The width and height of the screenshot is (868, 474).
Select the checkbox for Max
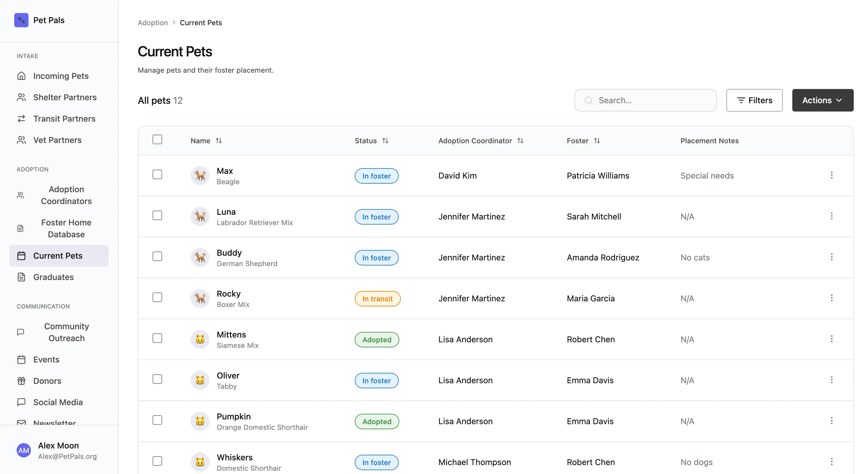(x=157, y=174)
